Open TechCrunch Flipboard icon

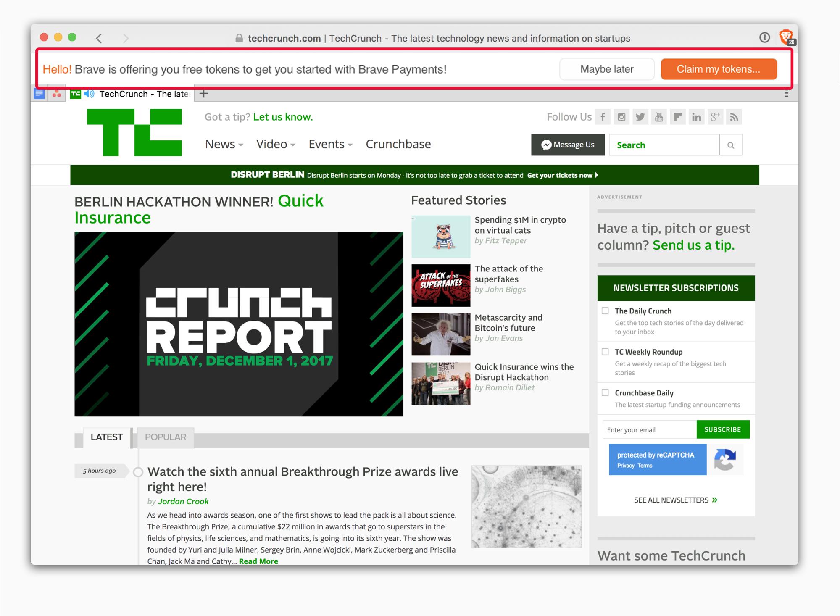coord(678,117)
